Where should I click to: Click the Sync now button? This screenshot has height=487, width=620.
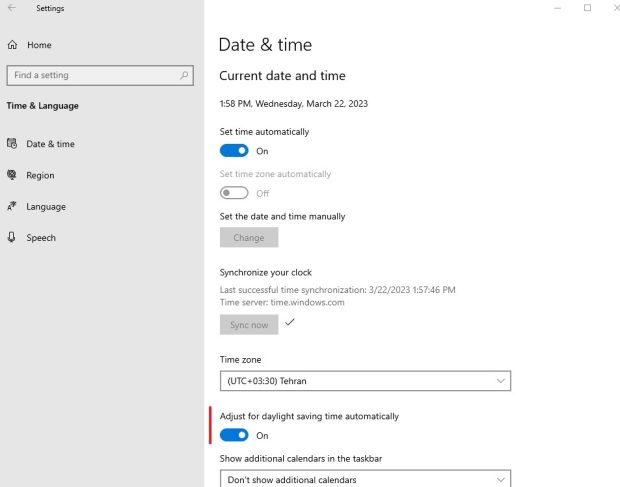pyautogui.click(x=249, y=325)
